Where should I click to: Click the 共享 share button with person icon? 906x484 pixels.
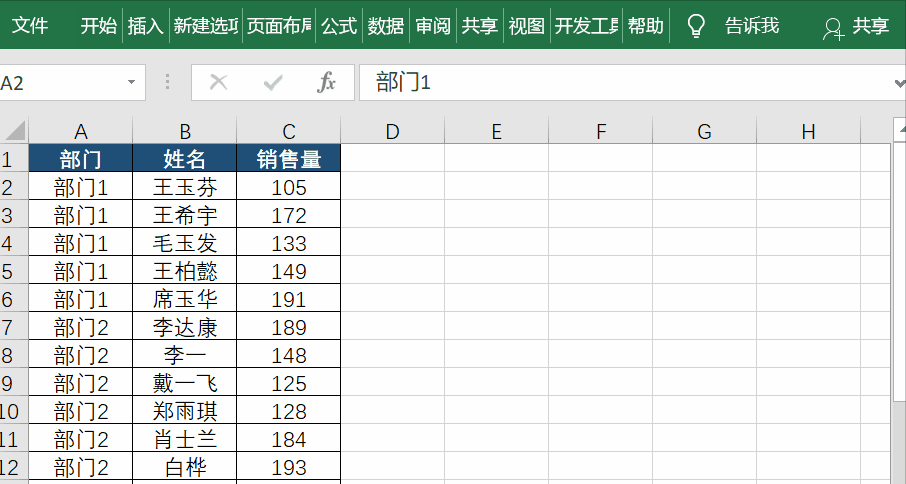[x=856, y=27]
